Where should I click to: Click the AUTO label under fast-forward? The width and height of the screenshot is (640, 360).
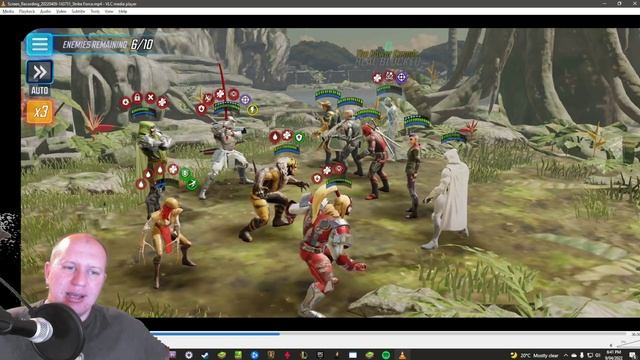(40, 91)
